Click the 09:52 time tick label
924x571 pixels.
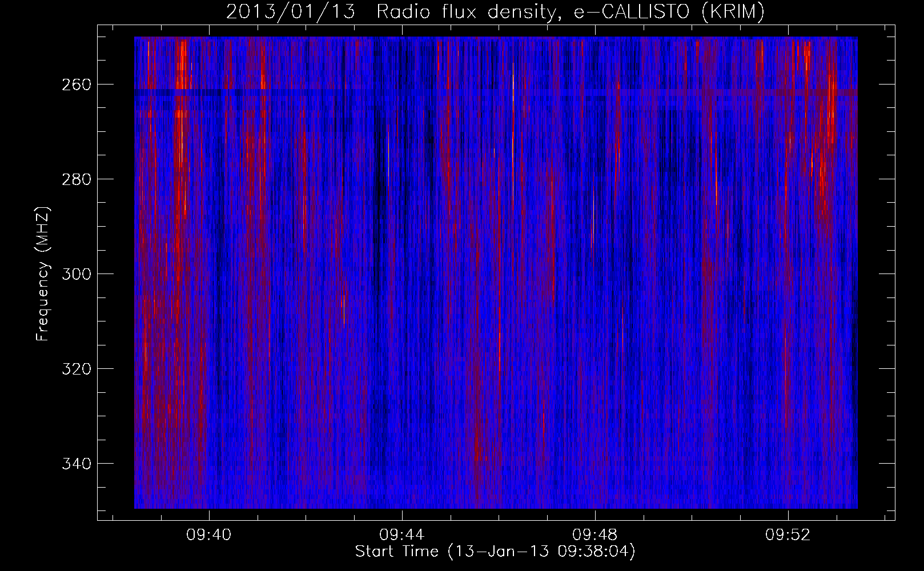tap(788, 535)
